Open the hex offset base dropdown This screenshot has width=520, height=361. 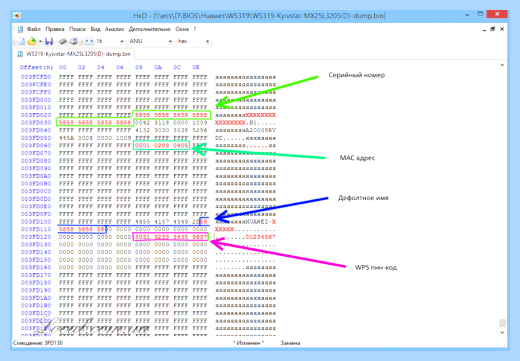207,42
